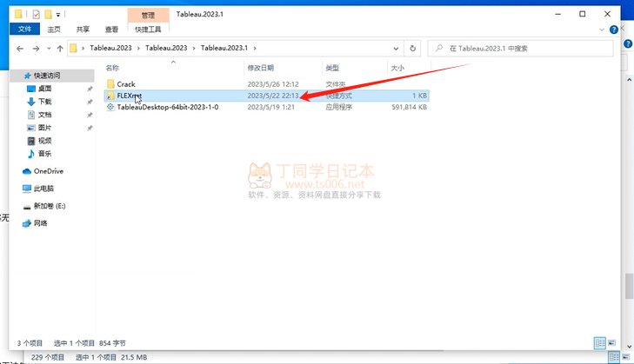Open the 文件 ribbon tab
Image resolution: width=634 pixels, height=364 pixels.
(x=24, y=29)
